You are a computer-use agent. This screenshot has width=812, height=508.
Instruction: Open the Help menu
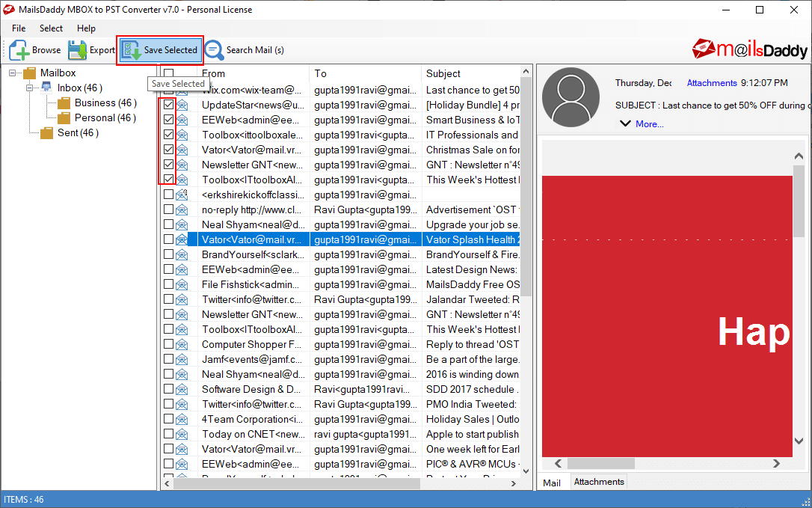(86, 28)
